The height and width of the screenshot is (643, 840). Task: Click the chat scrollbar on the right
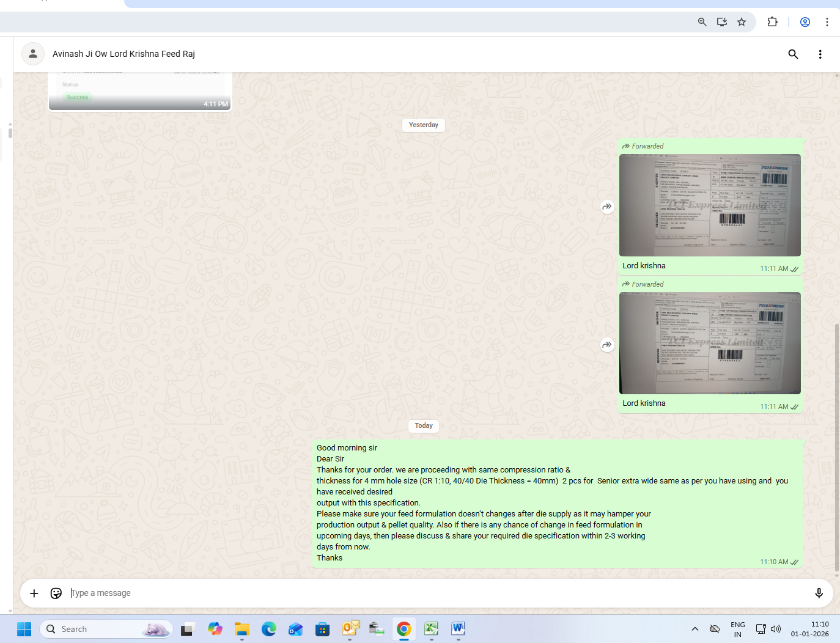tap(837, 428)
